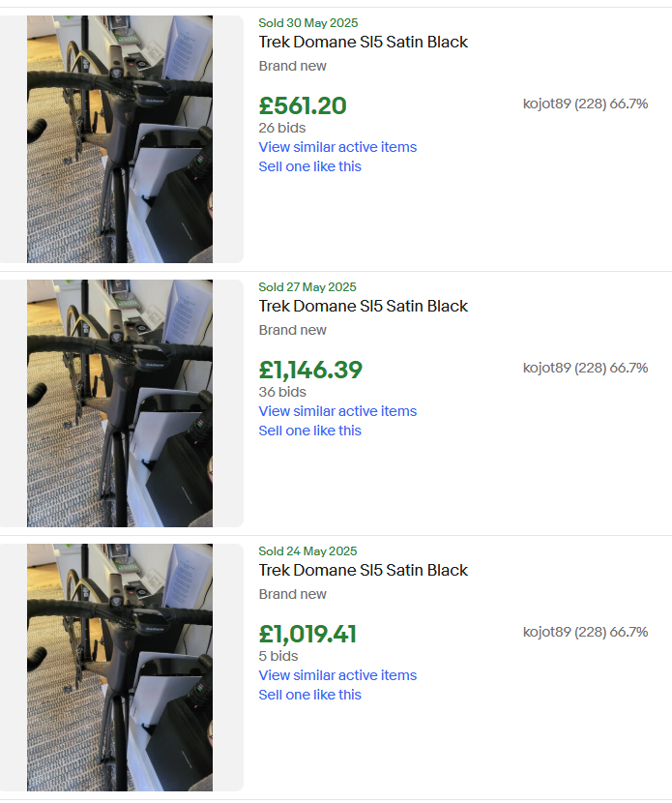The width and height of the screenshot is (672, 803).
Task: View similar active items for £1,146.39 listing
Action: pos(337,411)
